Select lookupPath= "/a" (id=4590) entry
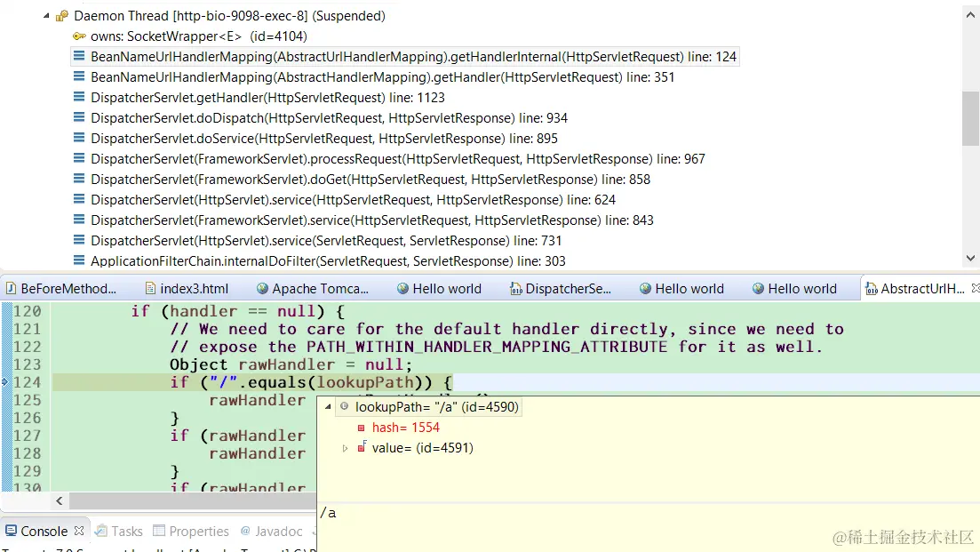Image resolution: width=980 pixels, height=552 pixels. coord(437,407)
